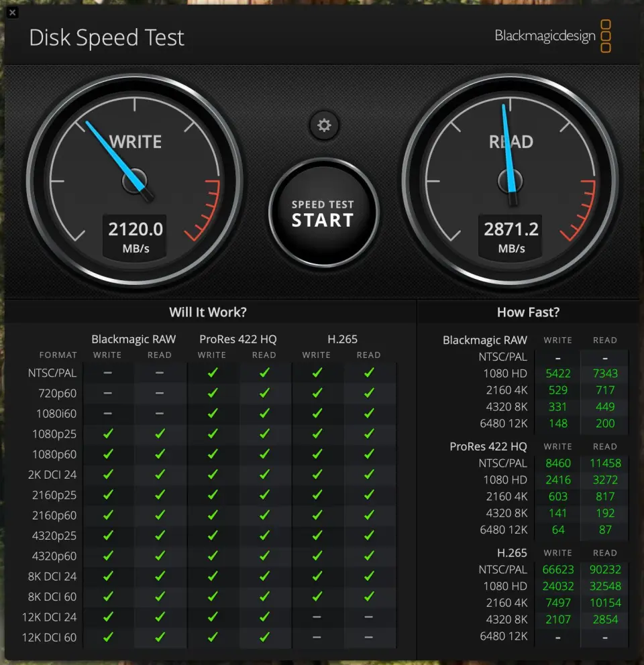Click H.265 read checkmark for 8K DCI 60
644x665 pixels.
(x=368, y=597)
